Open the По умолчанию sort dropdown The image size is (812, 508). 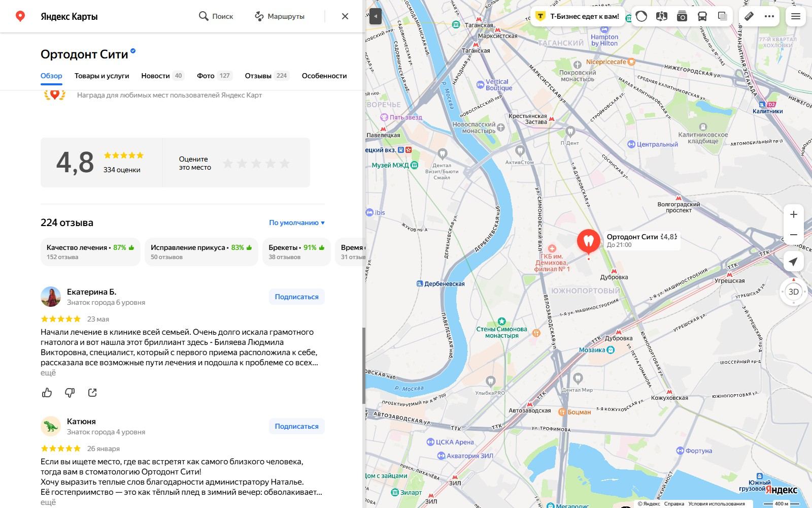[x=297, y=223]
